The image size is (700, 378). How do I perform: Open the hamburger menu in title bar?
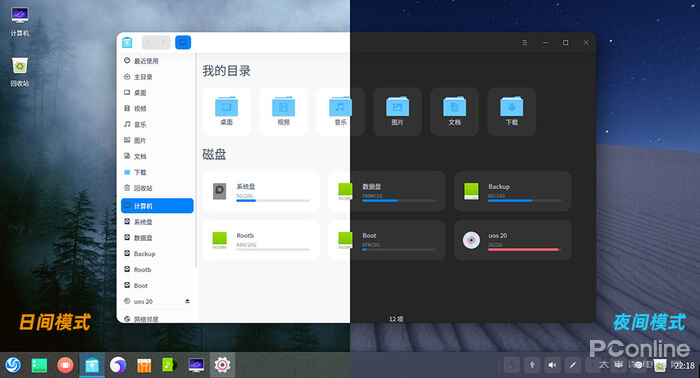525,43
